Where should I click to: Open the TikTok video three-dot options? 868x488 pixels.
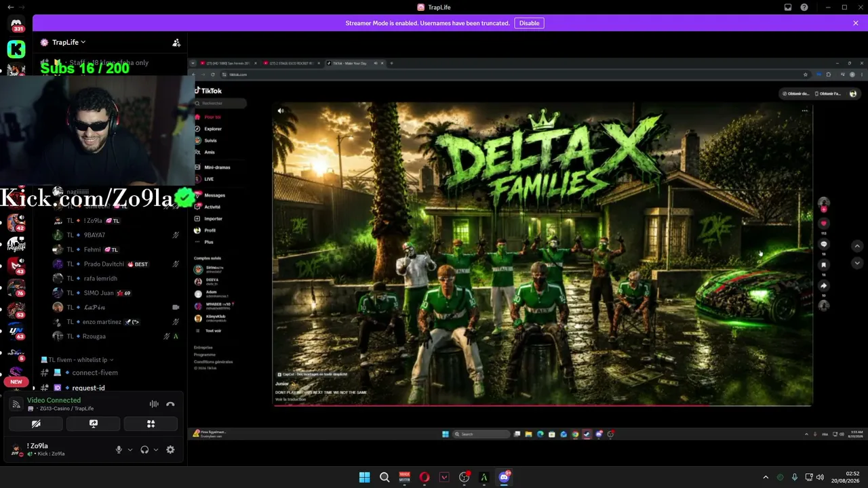point(804,110)
